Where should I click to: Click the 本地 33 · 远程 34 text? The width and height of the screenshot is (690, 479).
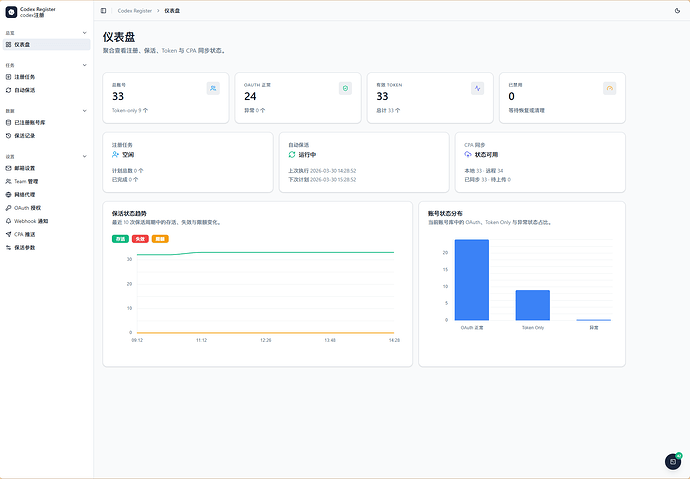coord(484,171)
